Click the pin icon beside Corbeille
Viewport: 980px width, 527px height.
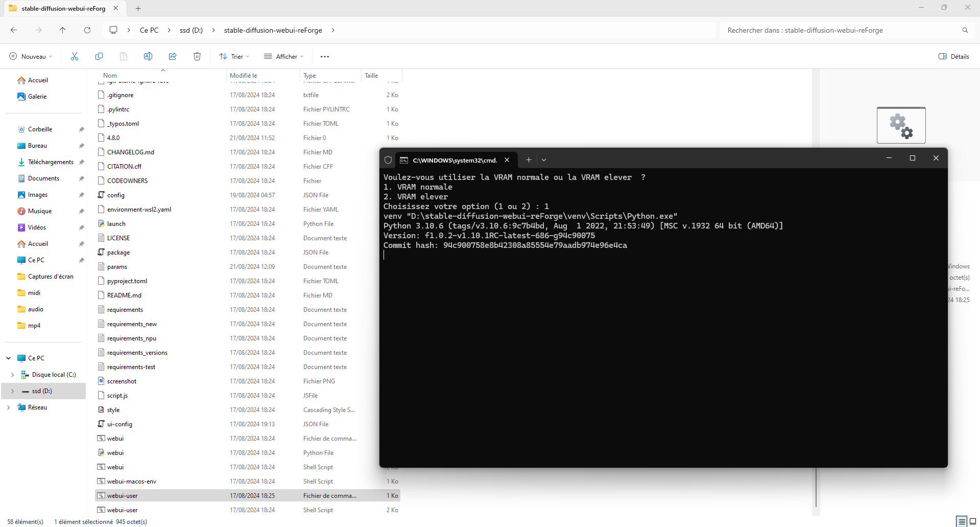[x=81, y=129]
